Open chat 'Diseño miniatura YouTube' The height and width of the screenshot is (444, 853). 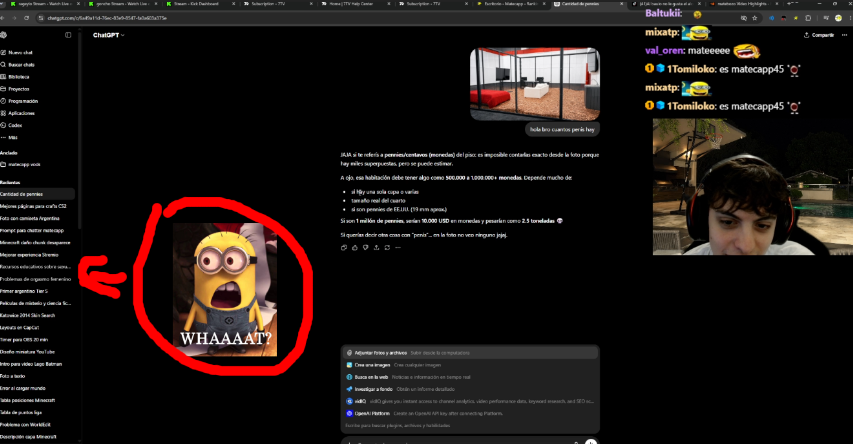(x=27, y=352)
